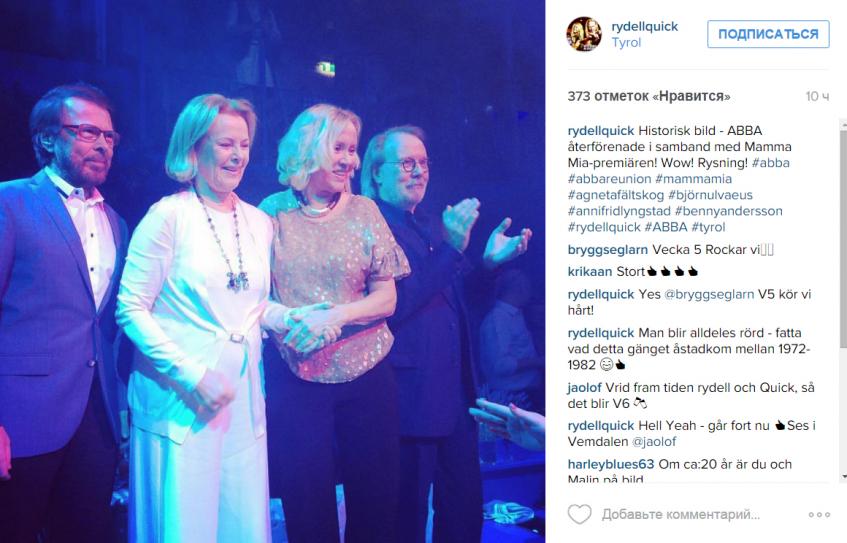Click the Подписаться follow button
Screen dimensions: 847x543
click(x=768, y=34)
